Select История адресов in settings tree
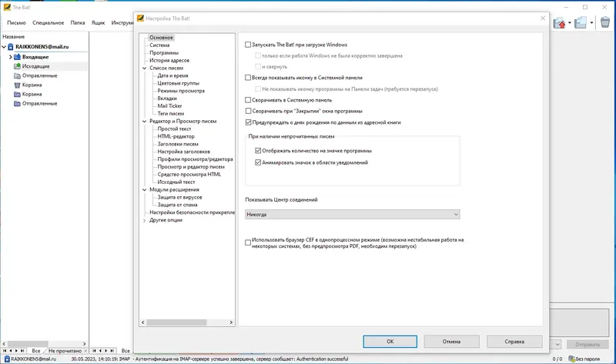The image size is (616, 364). [x=169, y=61]
